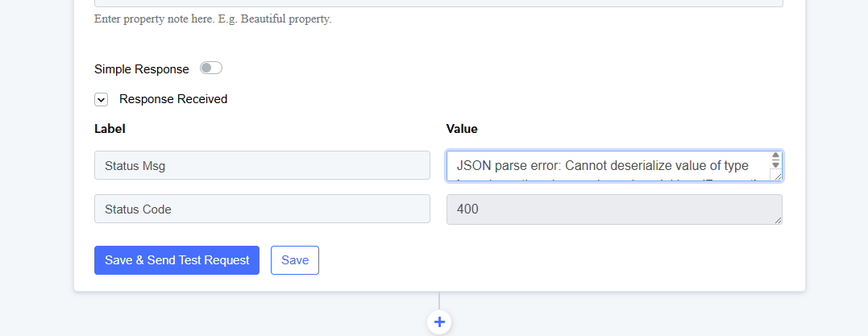Viewport: 868px width, 336px height.
Task: Click the plus icon to add a step
Action: (x=439, y=322)
